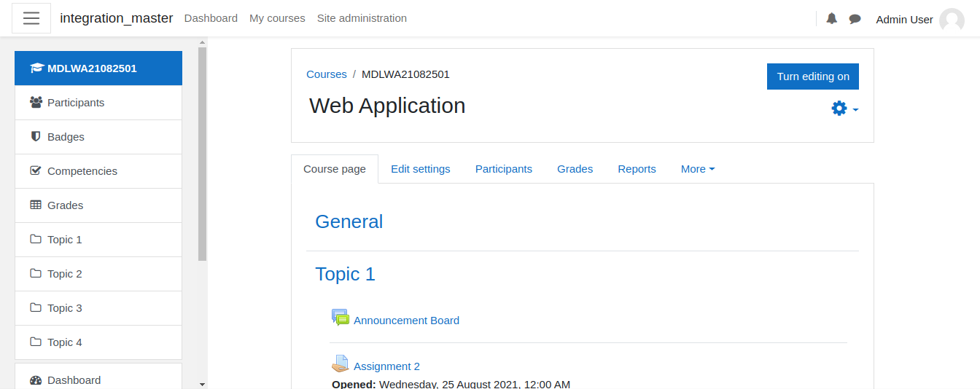980x389 pixels.
Task: Open the messaging speech bubble icon
Action: click(x=855, y=19)
